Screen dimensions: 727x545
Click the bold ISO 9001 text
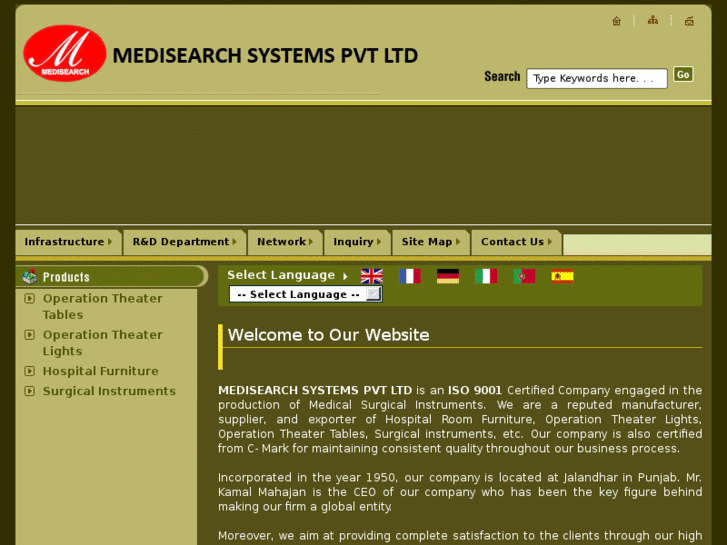click(x=474, y=391)
